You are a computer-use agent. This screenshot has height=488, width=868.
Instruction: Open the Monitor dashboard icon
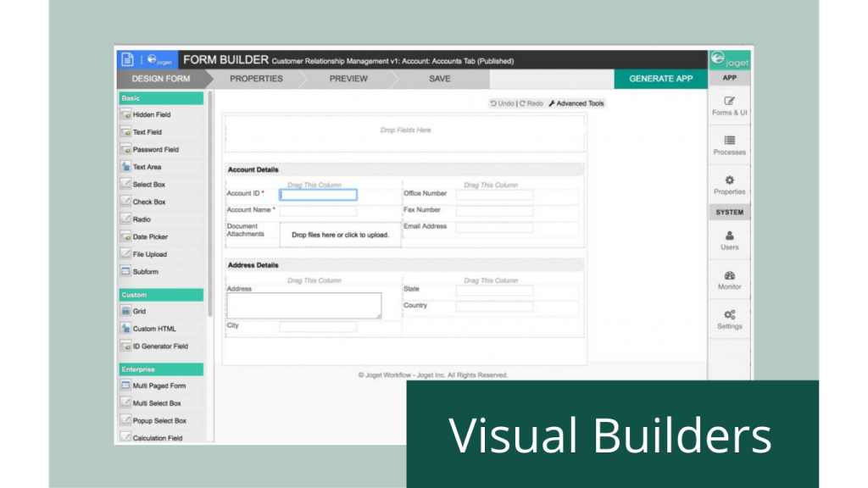[729, 276]
